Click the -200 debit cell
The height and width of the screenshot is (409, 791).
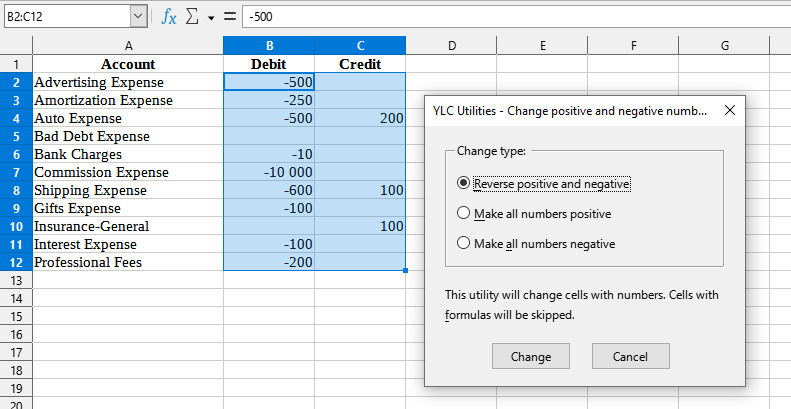click(x=269, y=262)
